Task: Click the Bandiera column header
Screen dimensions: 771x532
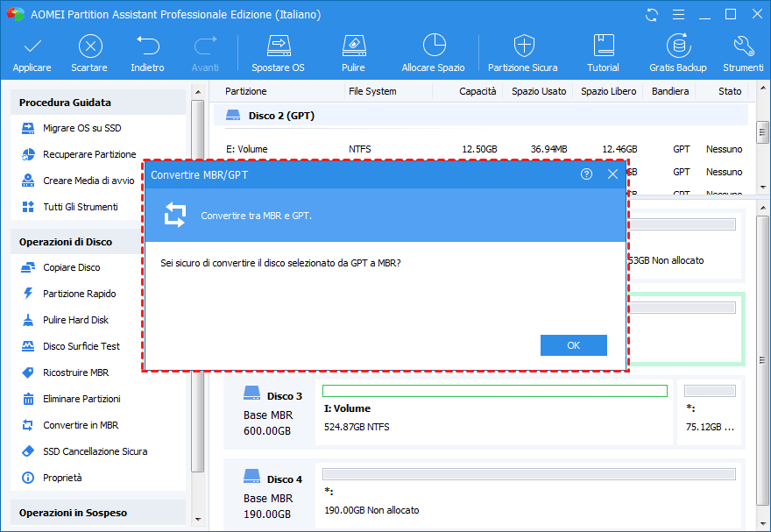Action: 669,91
